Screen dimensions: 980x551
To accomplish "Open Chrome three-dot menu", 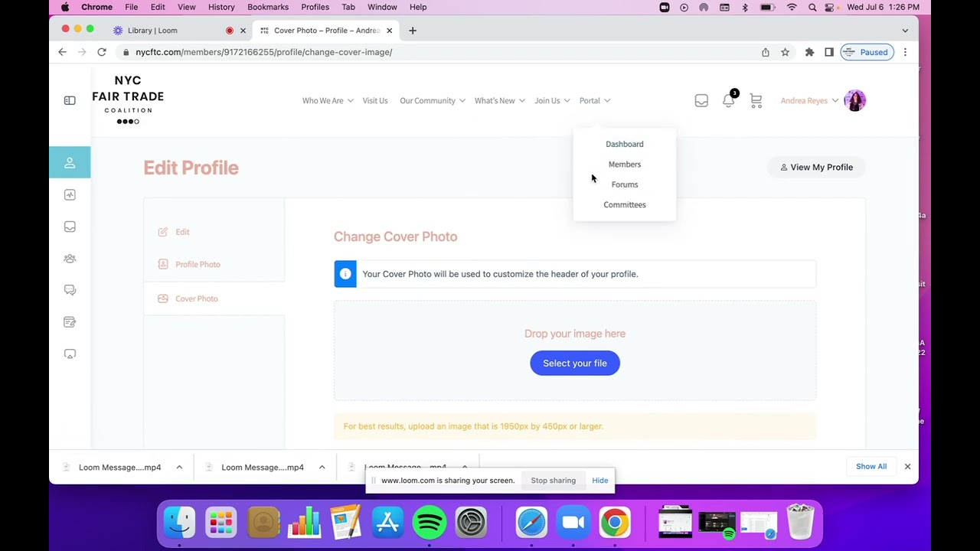I will point(905,52).
